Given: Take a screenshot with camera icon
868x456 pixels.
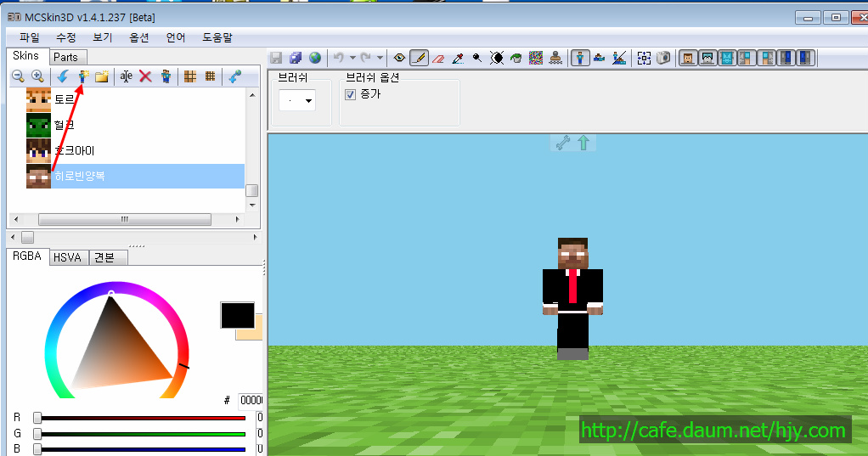Looking at the screenshot, I should pyautogui.click(x=663, y=58).
